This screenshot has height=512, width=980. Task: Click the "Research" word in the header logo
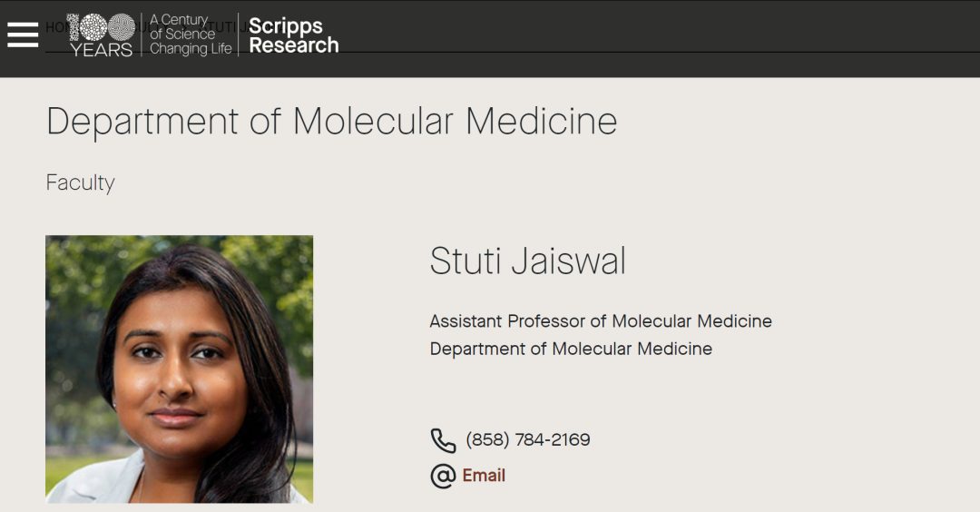[x=293, y=45]
